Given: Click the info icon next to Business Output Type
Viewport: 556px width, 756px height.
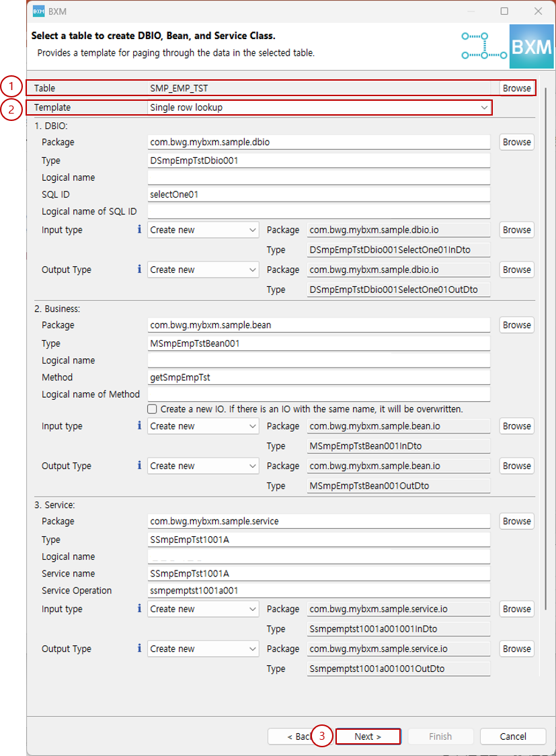Looking at the screenshot, I should click(x=138, y=465).
